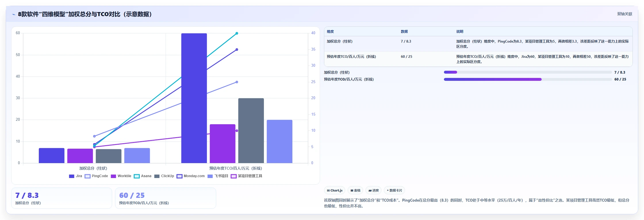
Task: Click the 数据 column header
Action: point(404,32)
